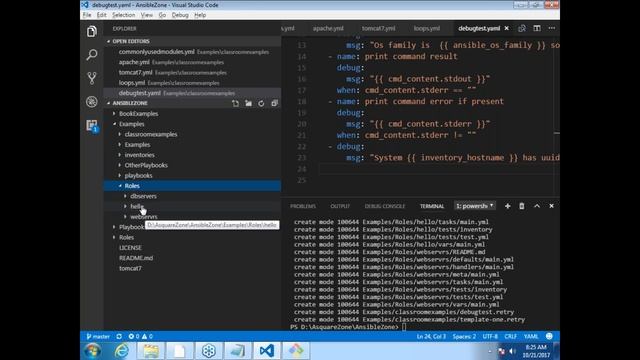Screen dimensions: 640x360
Task: Open editor more actions menu
Action: [x=552, y=28]
